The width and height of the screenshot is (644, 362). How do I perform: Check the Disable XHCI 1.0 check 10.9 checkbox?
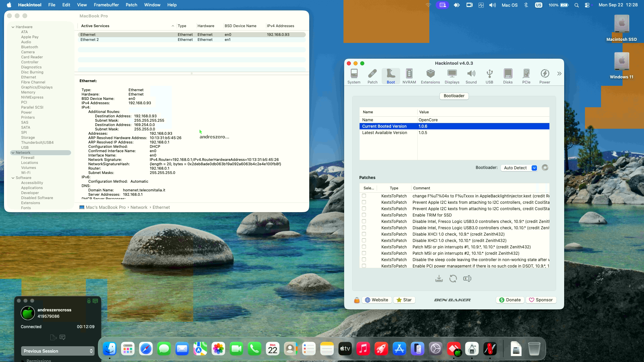364,234
